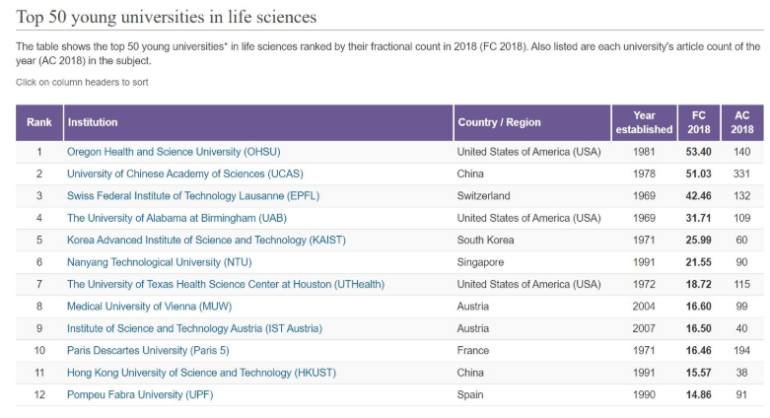
Task: Click the FC value 53.40
Action: 698,152
